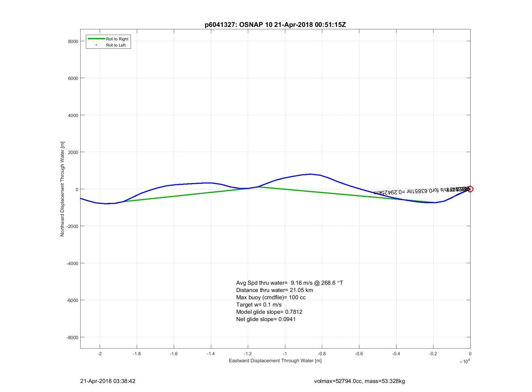Click the -1.4 tick label on x-axis
This screenshot has width=532, height=392.
tap(211, 353)
